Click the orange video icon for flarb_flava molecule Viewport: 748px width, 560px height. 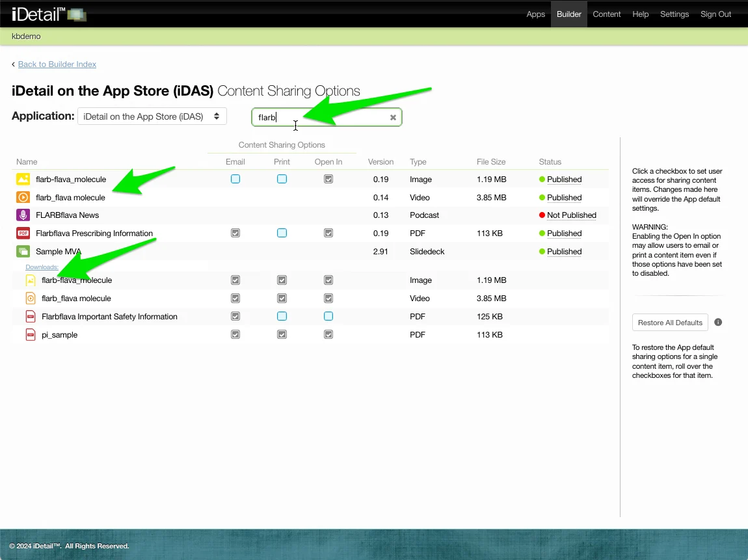[x=23, y=197]
